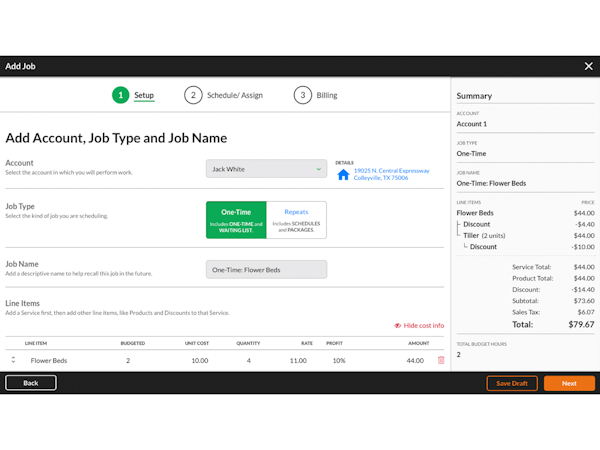
Task: Click the reorder arrows for Flower Beds row
Action: click(x=13, y=360)
